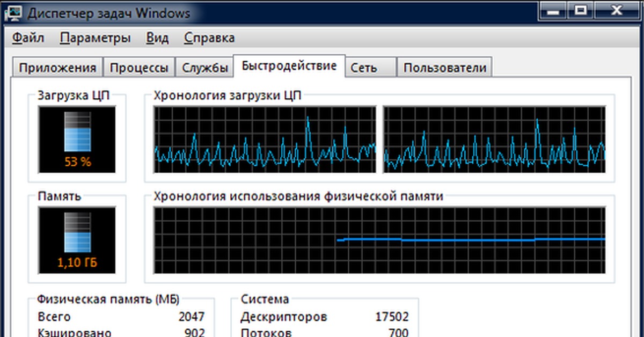The image size is (644, 337).
Task: Open the Файл menu
Action: click(28, 38)
